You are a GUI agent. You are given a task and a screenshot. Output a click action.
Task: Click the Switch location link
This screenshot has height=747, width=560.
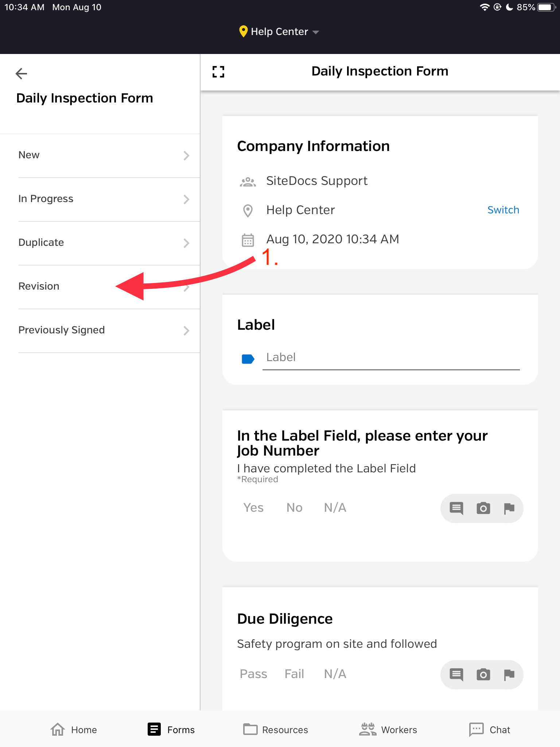503,210
